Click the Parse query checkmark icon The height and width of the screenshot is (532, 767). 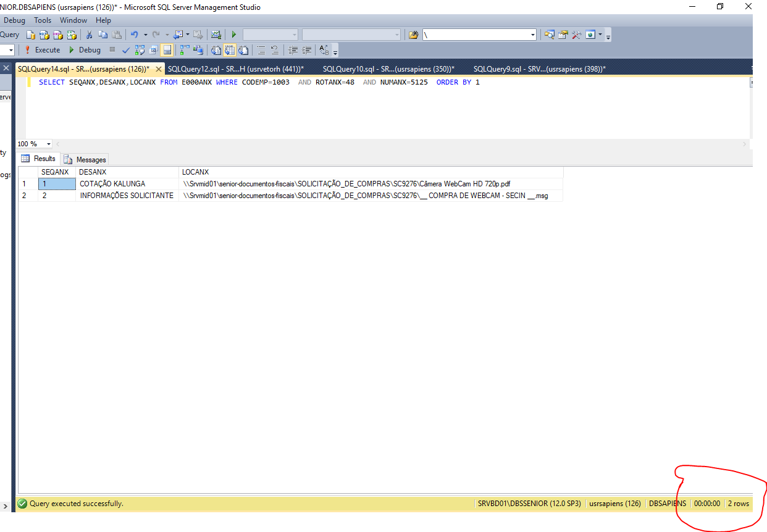click(126, 50)
